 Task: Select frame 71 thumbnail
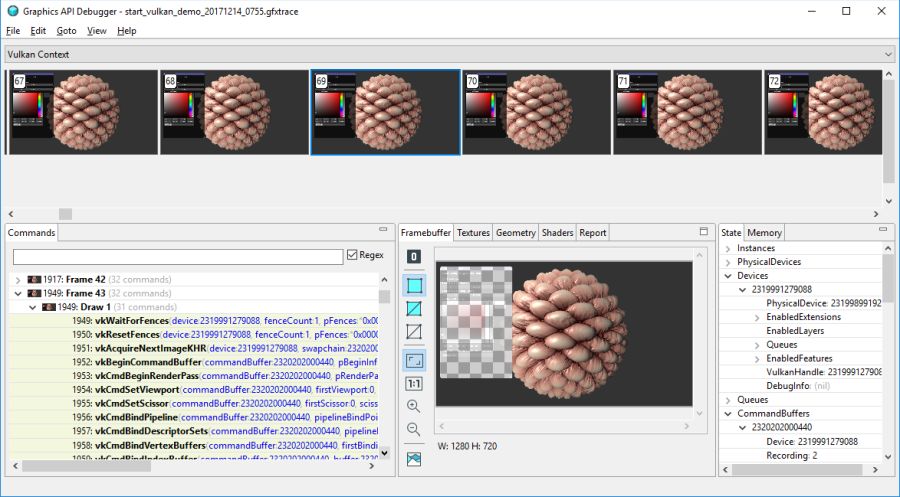(x=687, y=112)
